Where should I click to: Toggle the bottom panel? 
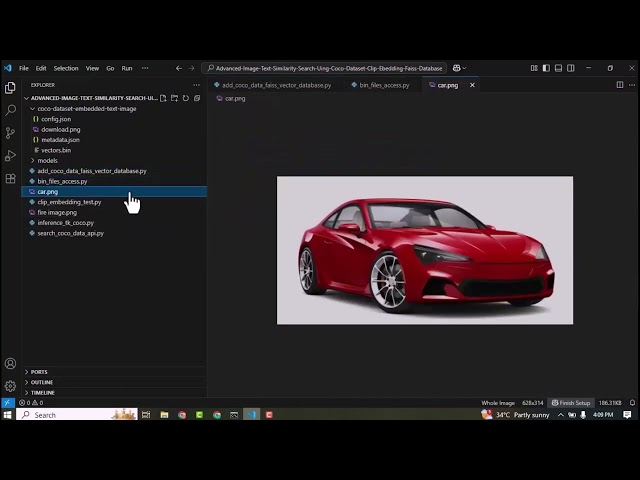tap(558, 68)
